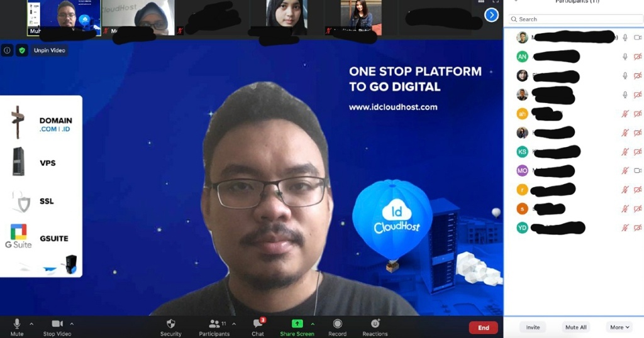Viewport: 644px width, 338px height.
Task: Expand audio options caret beside Mute
Action: (31, 324)
